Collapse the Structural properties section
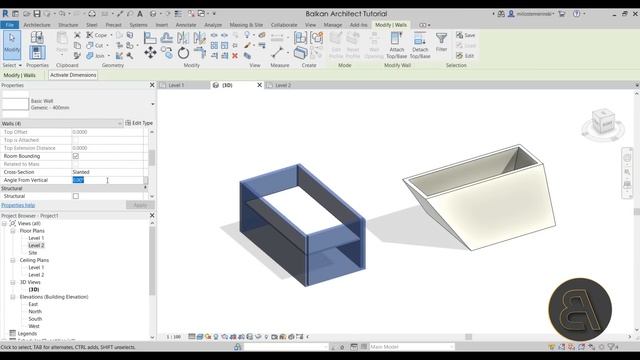640x360 pixels. click(x=145, y=188)
